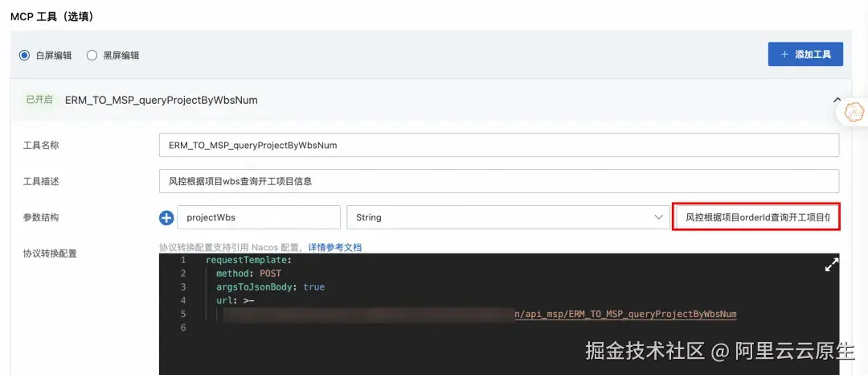Select the 黑屏编辑 radio option
Viewport: 868px width, 375px height.
tap(92, 56)
